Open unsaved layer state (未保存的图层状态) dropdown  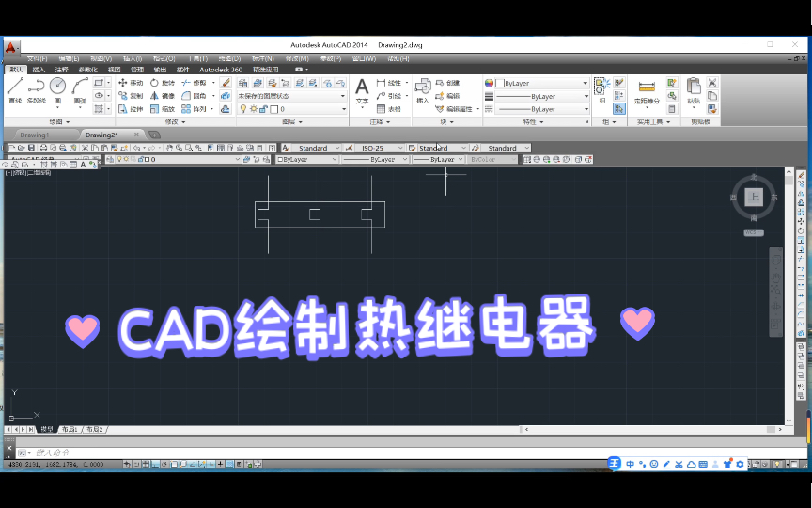click(291, 96)
